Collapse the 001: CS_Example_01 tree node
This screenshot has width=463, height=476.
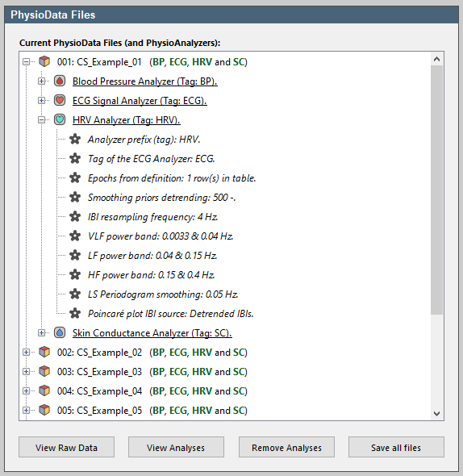(x=26, y=62)
